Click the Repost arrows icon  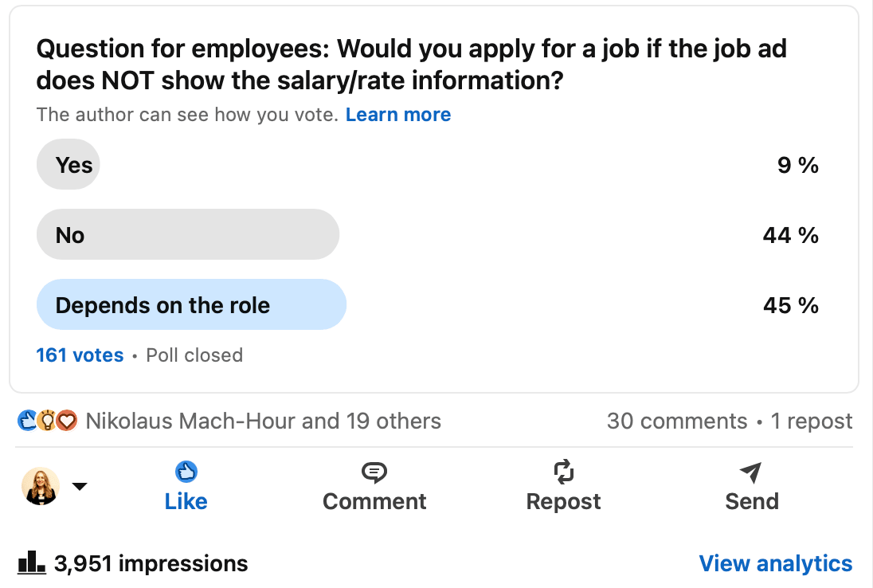pos(563,472)
